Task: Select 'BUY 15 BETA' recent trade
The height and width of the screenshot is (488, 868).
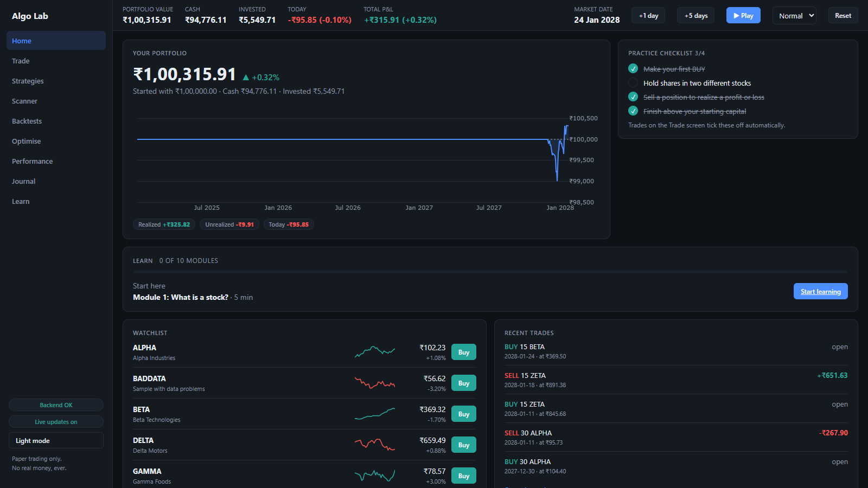Action: pos(676,351)
